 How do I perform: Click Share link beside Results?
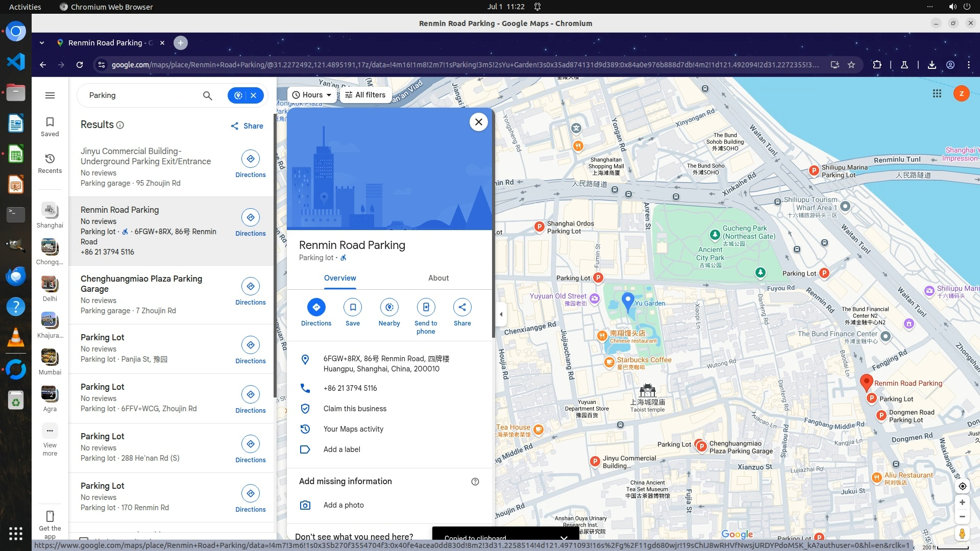pos(247,126)
